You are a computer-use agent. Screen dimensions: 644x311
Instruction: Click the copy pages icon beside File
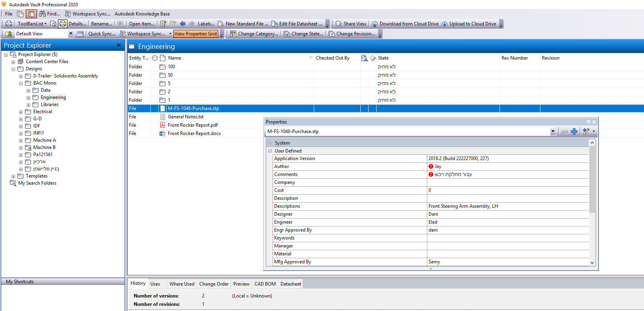click(x=20, y=14)
